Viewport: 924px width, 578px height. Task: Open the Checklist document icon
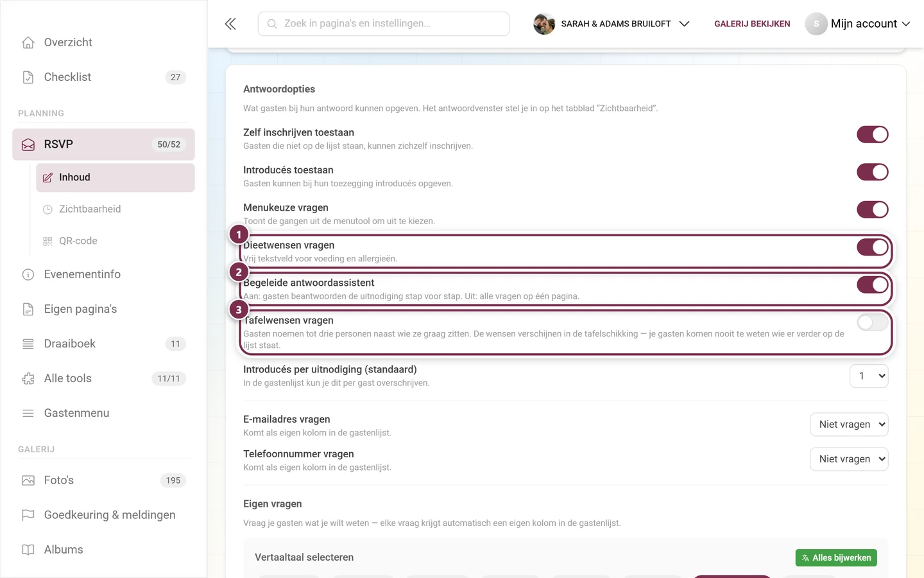(x=28, y=77)
